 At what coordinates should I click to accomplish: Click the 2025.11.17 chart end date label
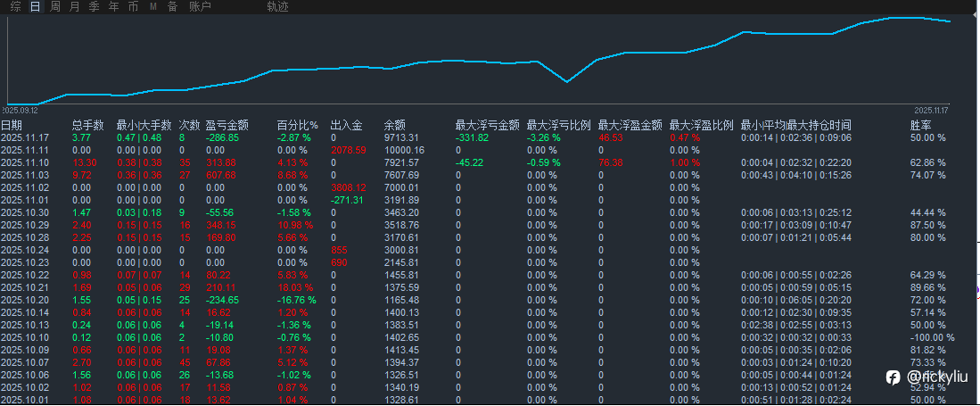tap(931, 110)
